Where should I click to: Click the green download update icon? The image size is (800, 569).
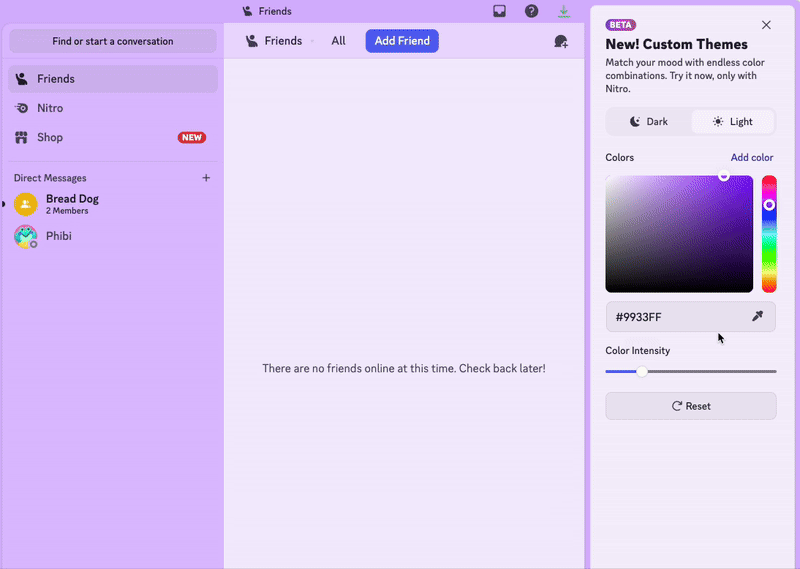pos(564,11)
